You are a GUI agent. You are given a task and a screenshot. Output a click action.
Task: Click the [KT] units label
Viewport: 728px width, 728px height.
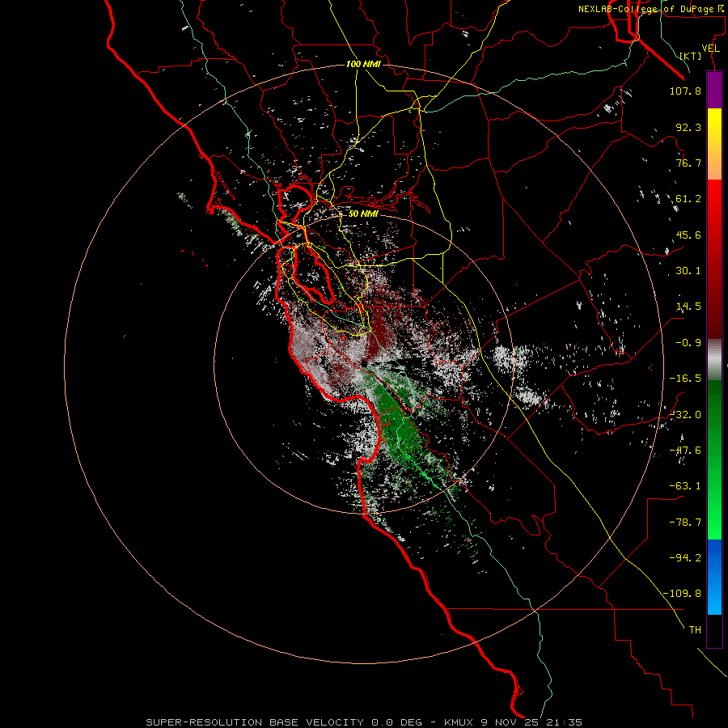tap(691, 56)
